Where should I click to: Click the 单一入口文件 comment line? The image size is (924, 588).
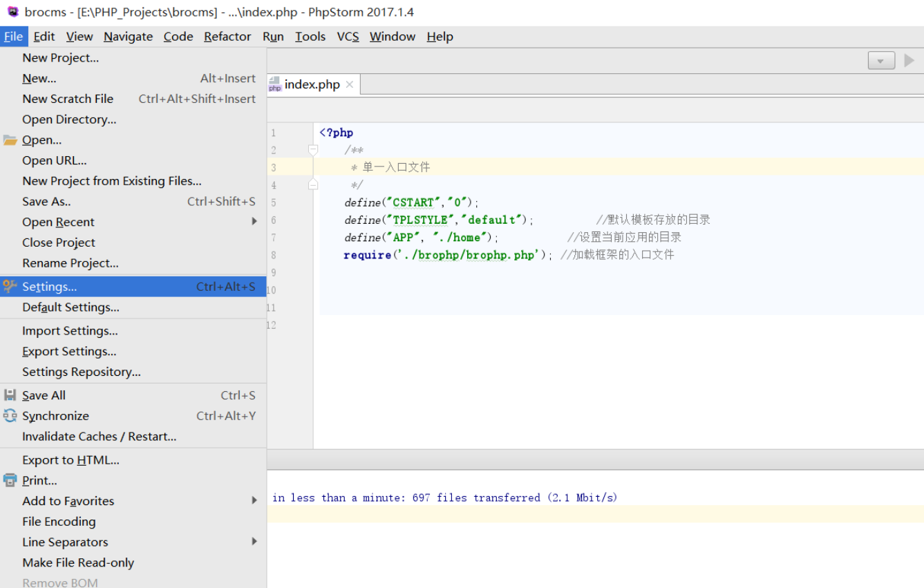click(x=396, y=167)
